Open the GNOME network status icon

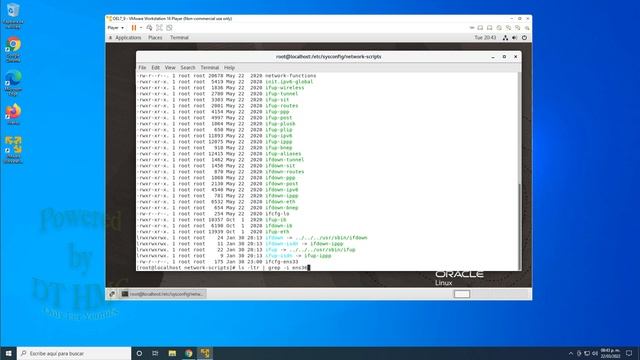pos(505,38)
